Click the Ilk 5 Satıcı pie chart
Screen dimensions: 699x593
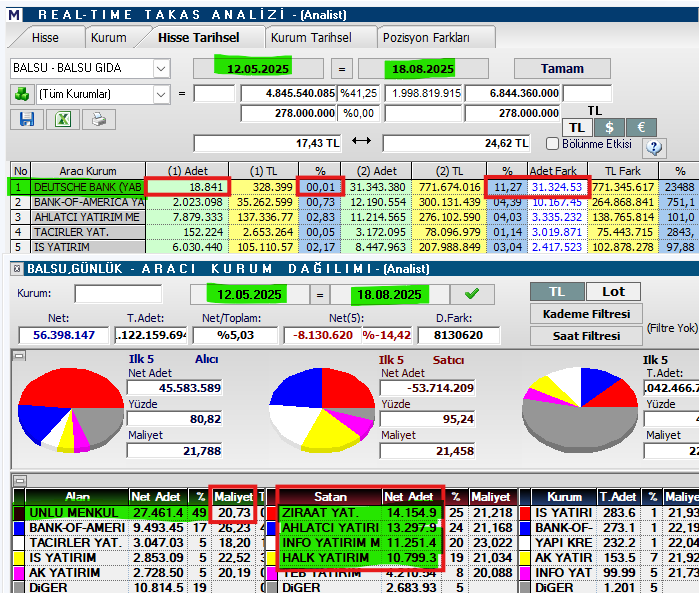(322, 409)
